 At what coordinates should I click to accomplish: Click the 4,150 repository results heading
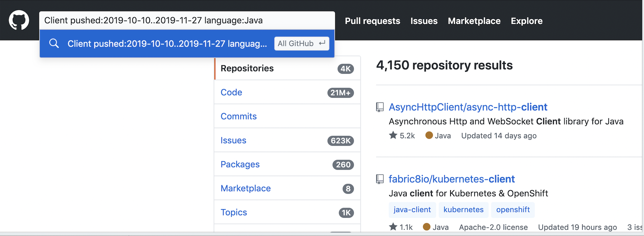[x=444, y=65]
